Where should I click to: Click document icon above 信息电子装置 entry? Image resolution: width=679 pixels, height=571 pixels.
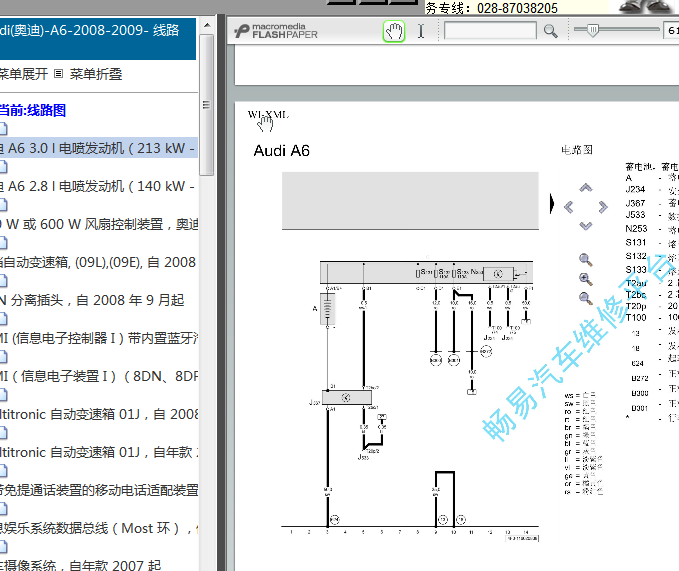coord(3,357)
